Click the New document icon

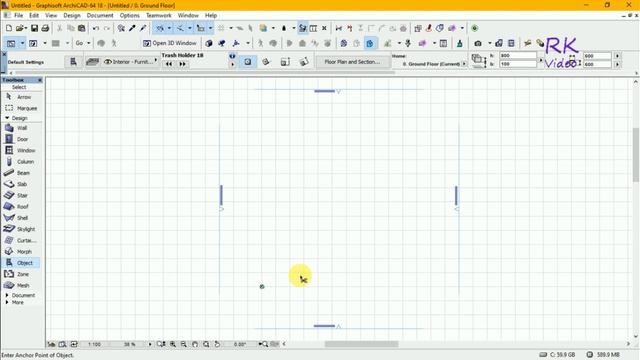(9, 28)
